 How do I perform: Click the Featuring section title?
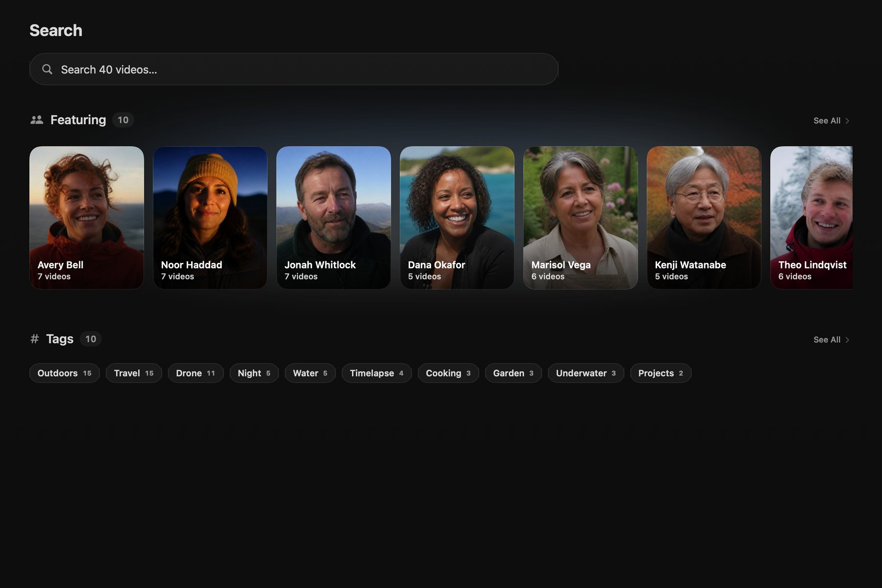[x=78, y=120]
